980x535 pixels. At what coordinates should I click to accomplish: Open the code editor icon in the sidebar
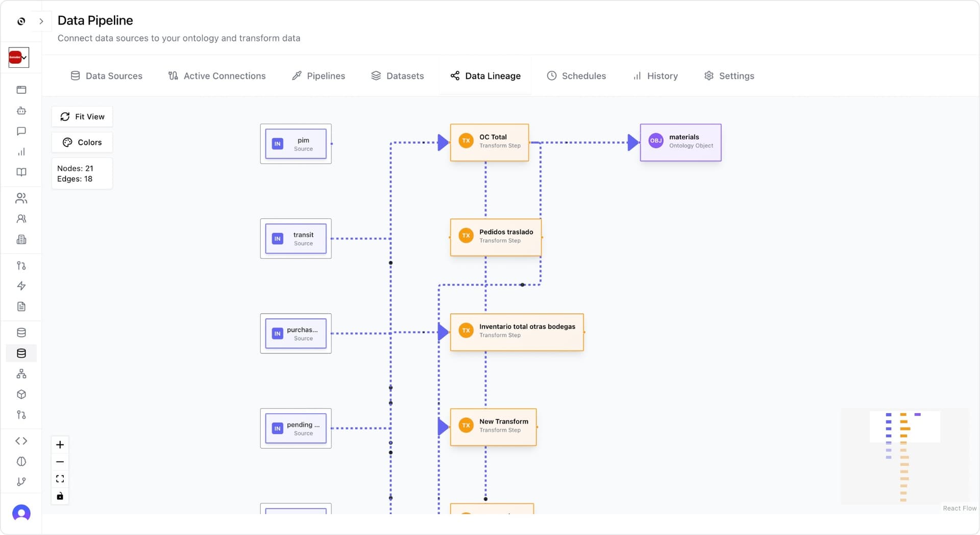[21, 441]
